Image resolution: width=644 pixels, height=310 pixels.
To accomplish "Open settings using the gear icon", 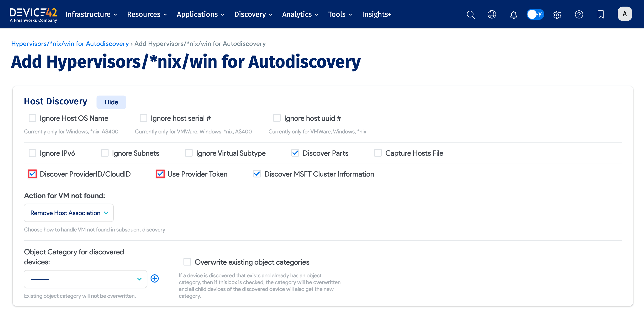I will pyautogui.click(x=557, y=14).
